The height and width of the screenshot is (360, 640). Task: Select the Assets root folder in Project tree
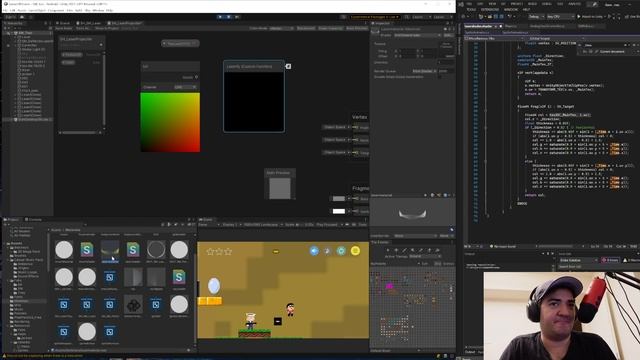click(x=16, y=243)
